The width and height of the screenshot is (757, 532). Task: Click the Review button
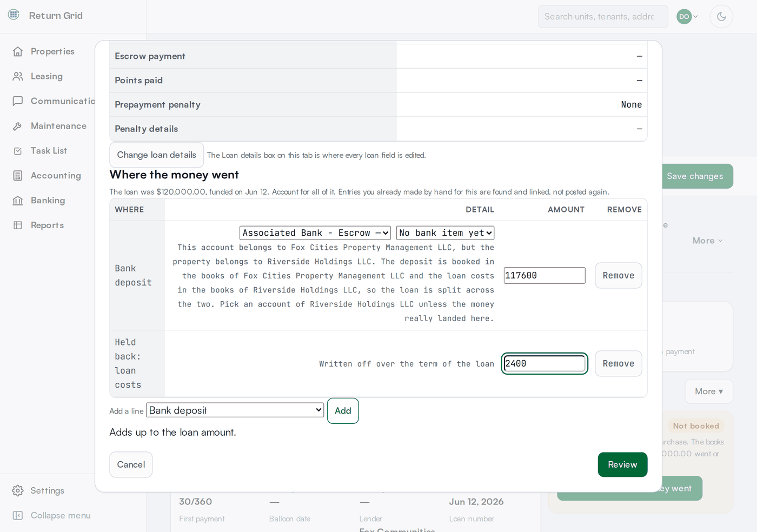point(622,464)
